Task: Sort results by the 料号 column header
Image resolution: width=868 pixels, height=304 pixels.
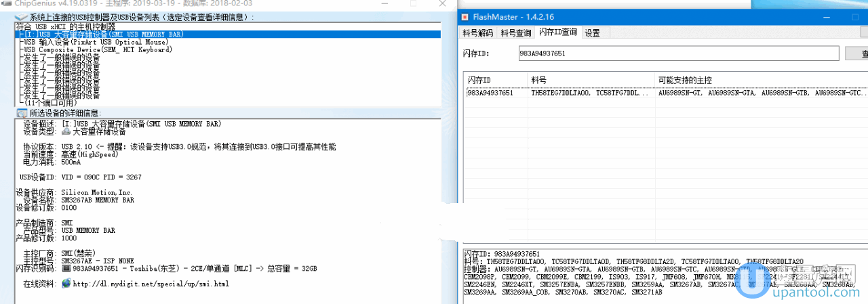Action: 591,80
